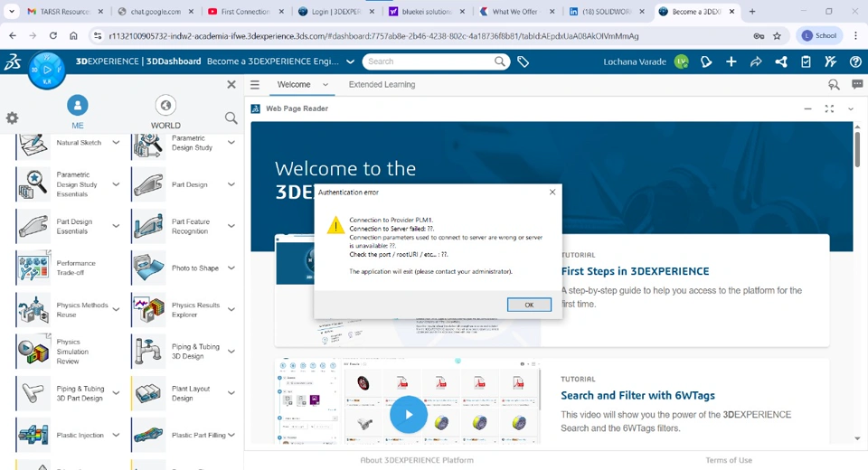Open Web Page Reader widget menu chevron
Viewport: 868px width, 470px height.
[851, 109]
